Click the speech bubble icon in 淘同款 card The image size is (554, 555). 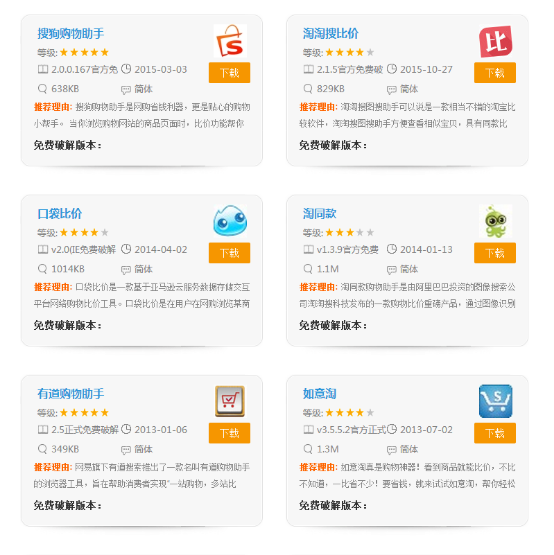click(x=392, y=270)
